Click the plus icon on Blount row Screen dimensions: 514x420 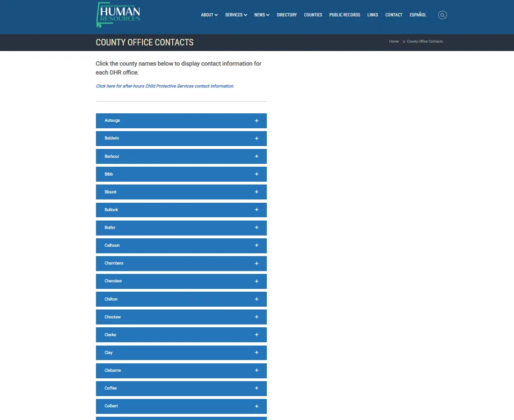coord(257,192)
